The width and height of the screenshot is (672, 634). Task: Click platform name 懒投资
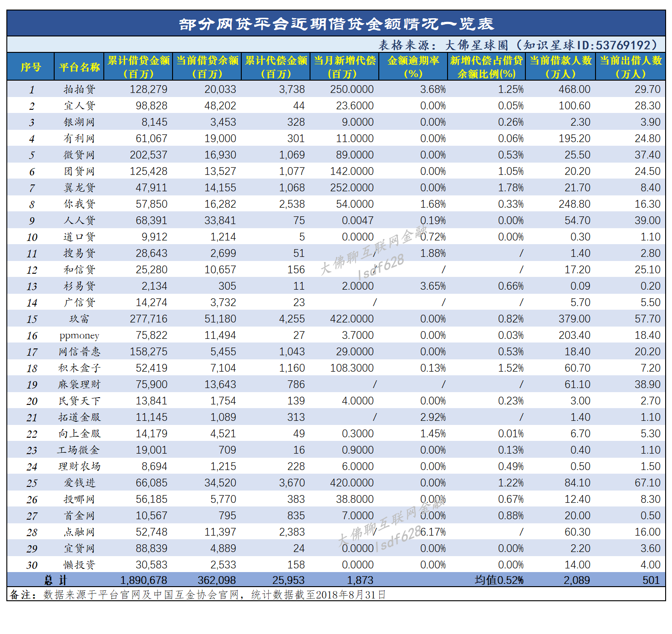click(79, 565)
